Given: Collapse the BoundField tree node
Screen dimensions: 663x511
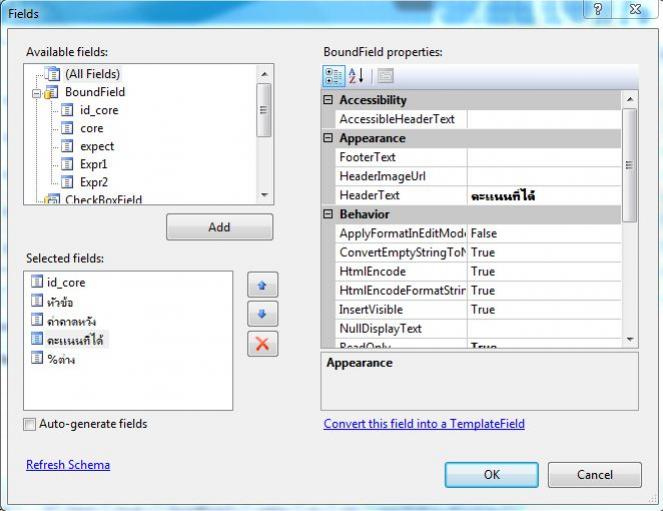Looking at the screenshot, I should 37,93.
